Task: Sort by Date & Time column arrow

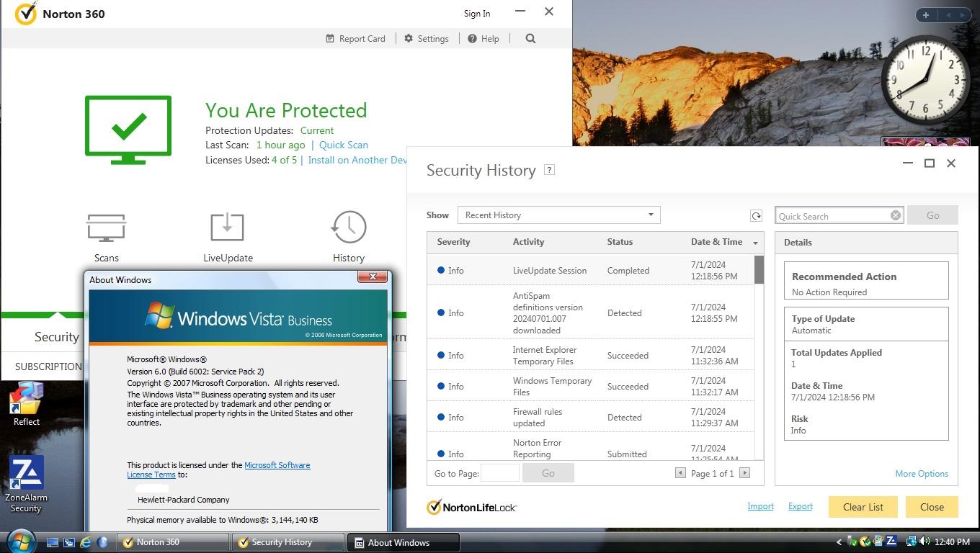Action: click(755, 243)
